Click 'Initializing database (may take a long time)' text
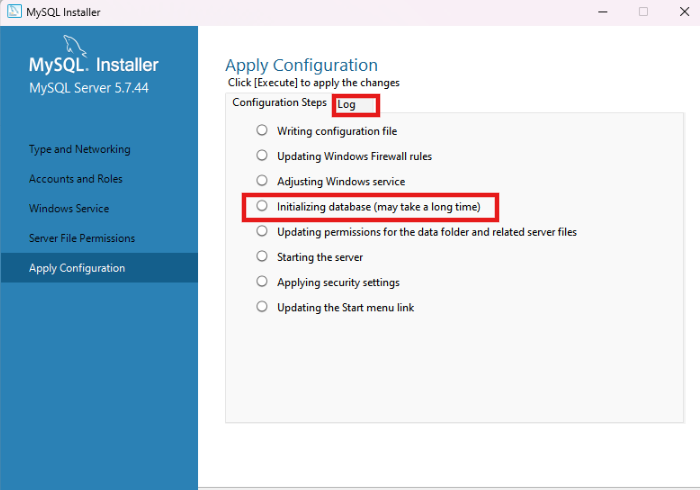Viewport: 700px width, 490px height. point(379,207)
